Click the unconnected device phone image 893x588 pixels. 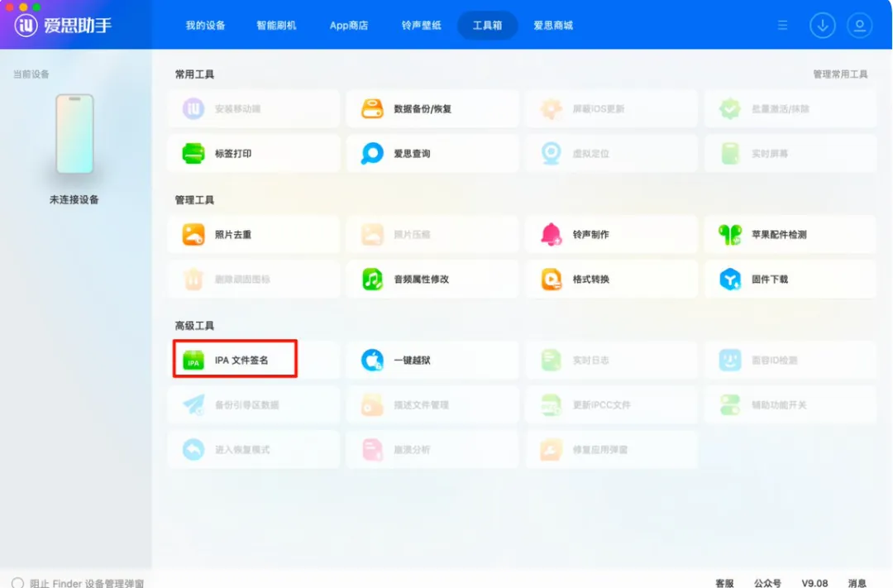point(74,134)
